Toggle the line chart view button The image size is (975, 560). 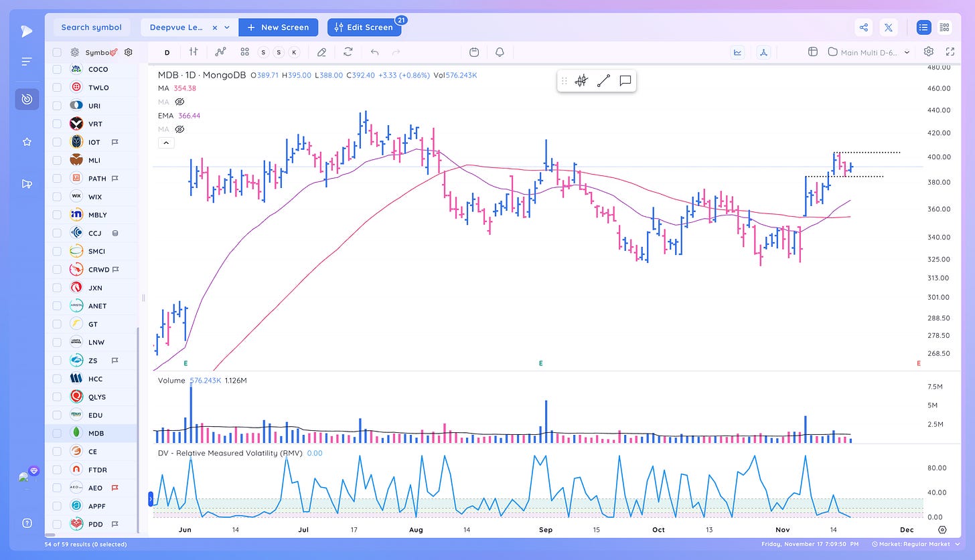tap(738, 52)
